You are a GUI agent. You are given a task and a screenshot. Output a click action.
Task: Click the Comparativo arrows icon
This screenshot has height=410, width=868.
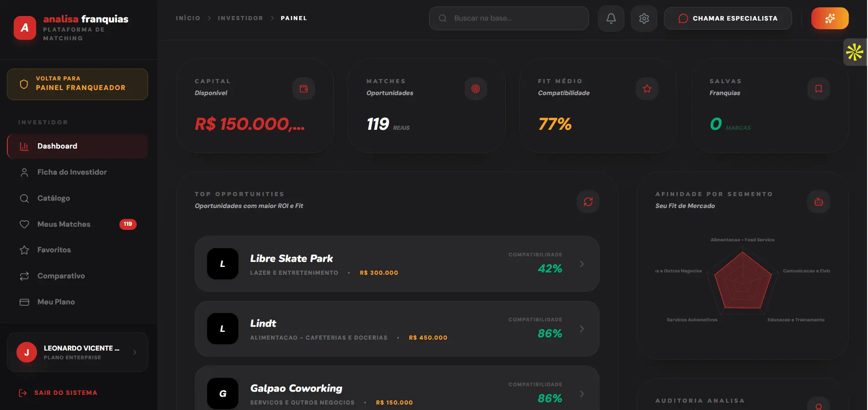pos(24,276)
